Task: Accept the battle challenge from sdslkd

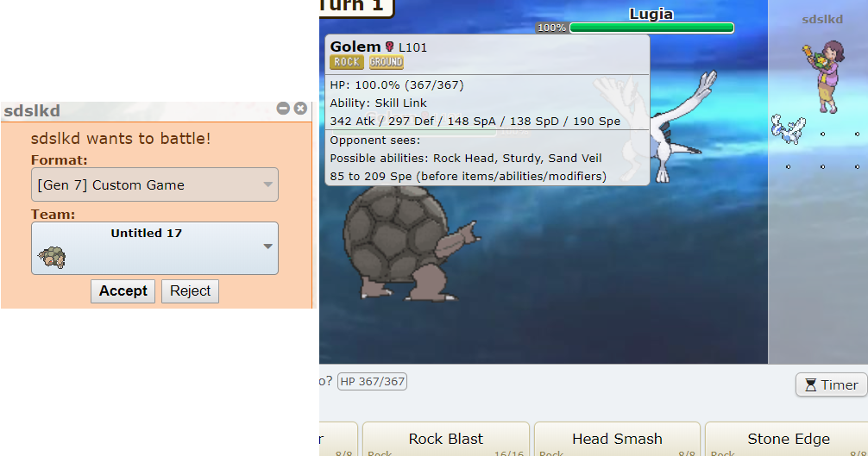Action: tap(123, 291)
